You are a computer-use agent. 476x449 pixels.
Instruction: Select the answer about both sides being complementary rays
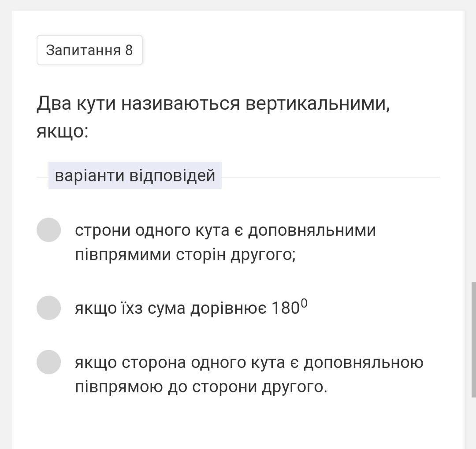coord(48,230)
